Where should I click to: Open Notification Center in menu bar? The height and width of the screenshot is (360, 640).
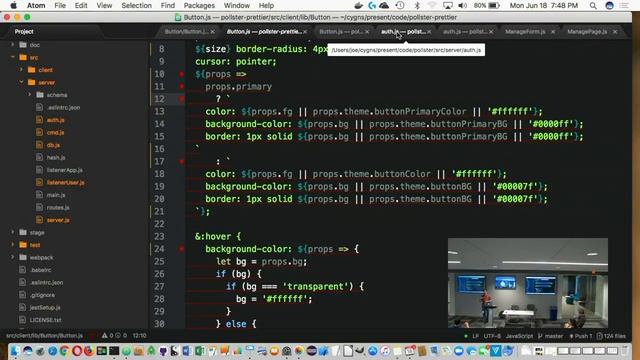coord(624,5)
